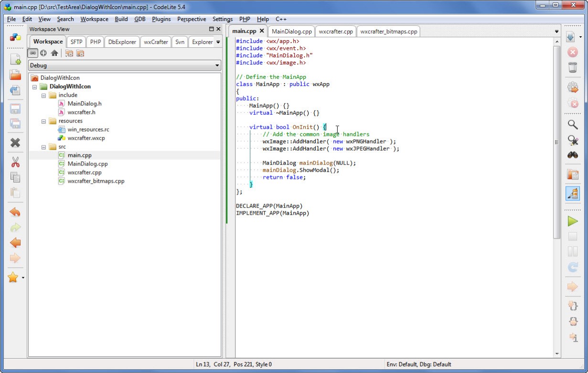Toggle the highlight marker tool in right toolbar
The height and width of the screenshot is (373, 588).
point(572,193)
